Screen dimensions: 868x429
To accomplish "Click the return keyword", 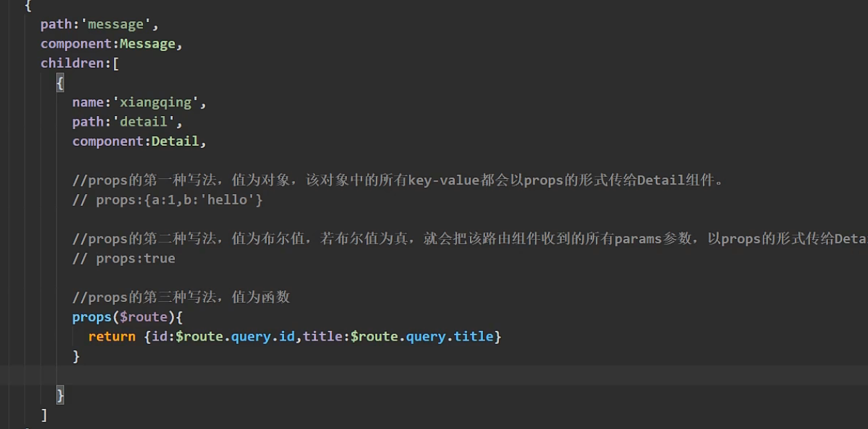I will (112, 336).
